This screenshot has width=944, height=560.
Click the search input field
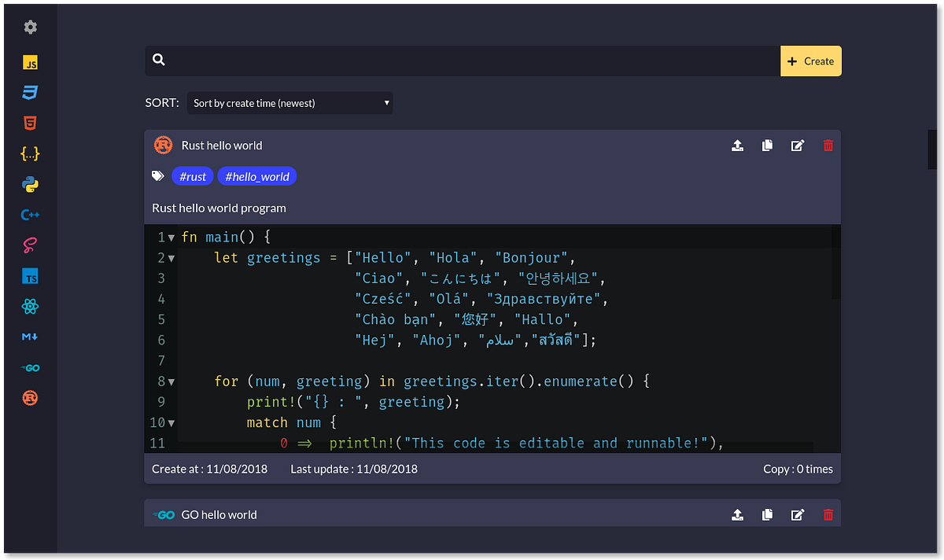click(x=456, y=61)
